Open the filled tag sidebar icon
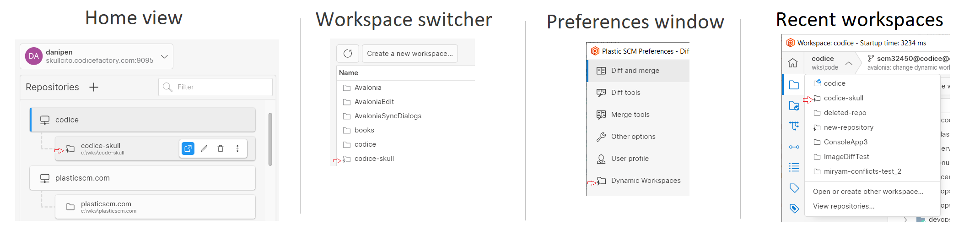 coord(794,209)
